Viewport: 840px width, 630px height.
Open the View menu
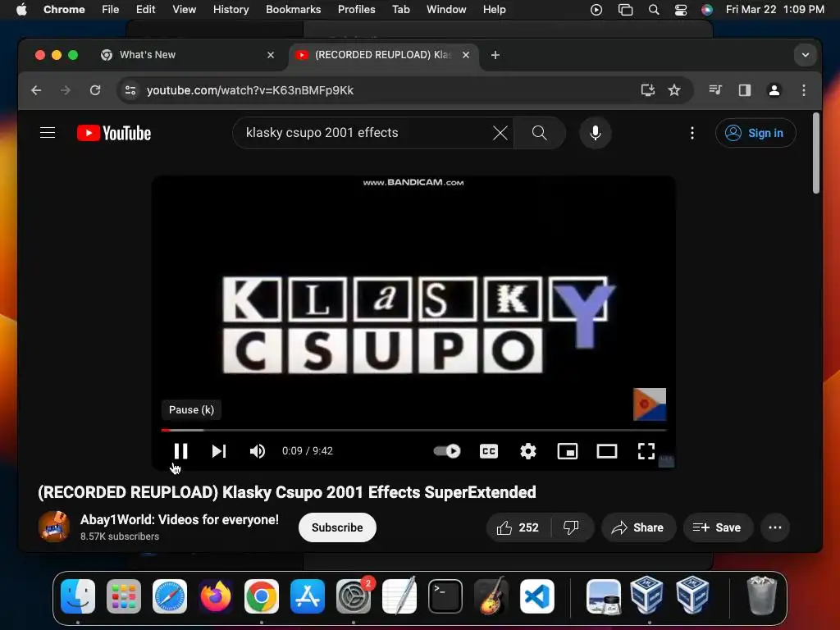coord(185,10)
